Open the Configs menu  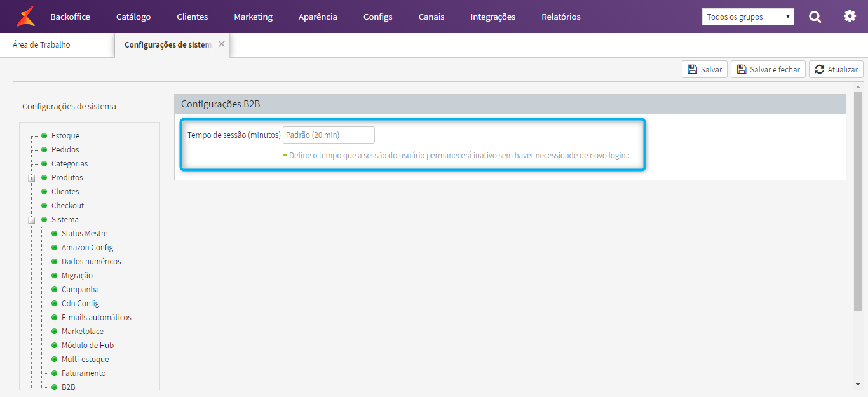coord(377,17)
